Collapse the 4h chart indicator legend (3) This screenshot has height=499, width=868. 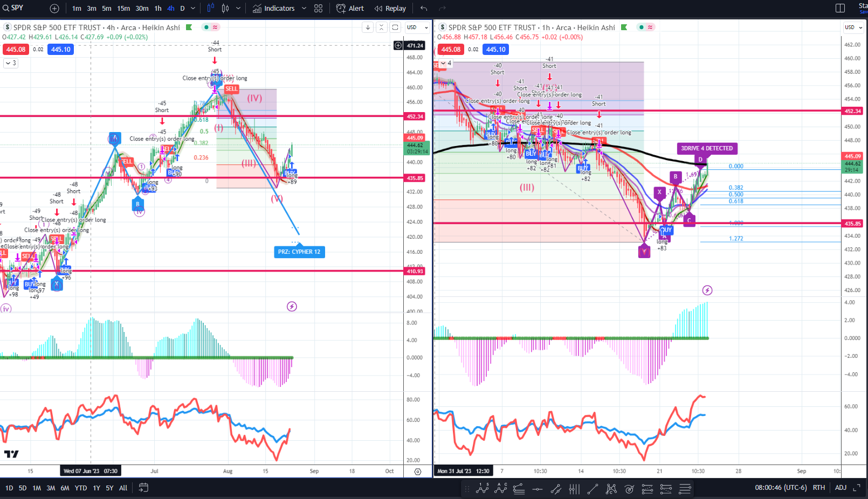tap(11, 63)
